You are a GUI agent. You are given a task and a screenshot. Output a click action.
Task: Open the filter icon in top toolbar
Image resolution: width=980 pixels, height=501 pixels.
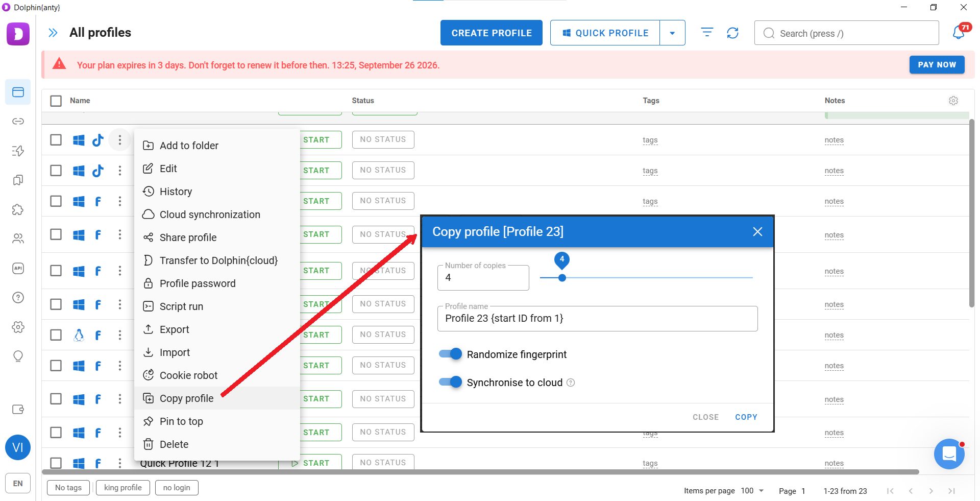(x=707, y=33)
